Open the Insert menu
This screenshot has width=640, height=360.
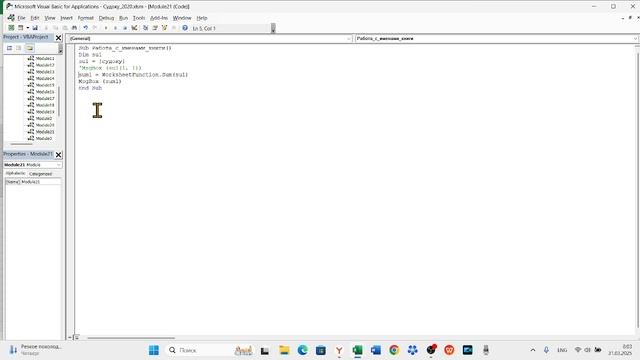[67, 18]
